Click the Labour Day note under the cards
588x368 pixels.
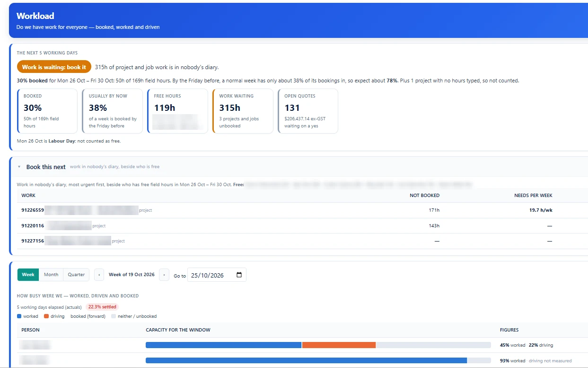coord(69,141)
